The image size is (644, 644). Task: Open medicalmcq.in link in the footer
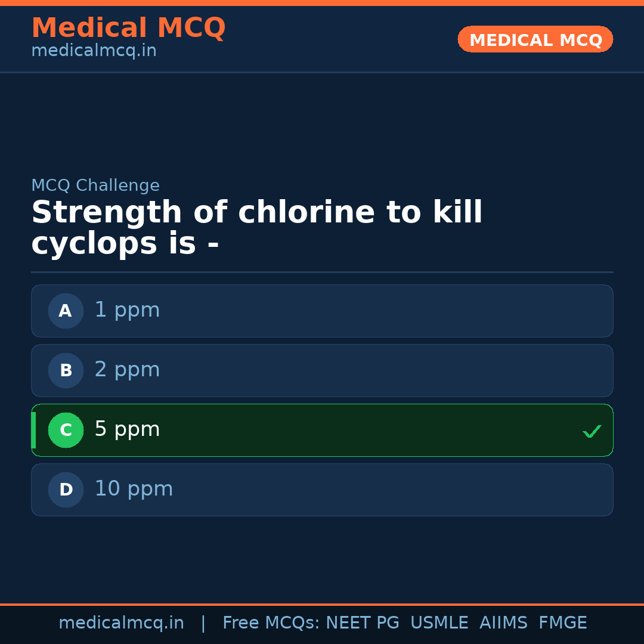121,623
